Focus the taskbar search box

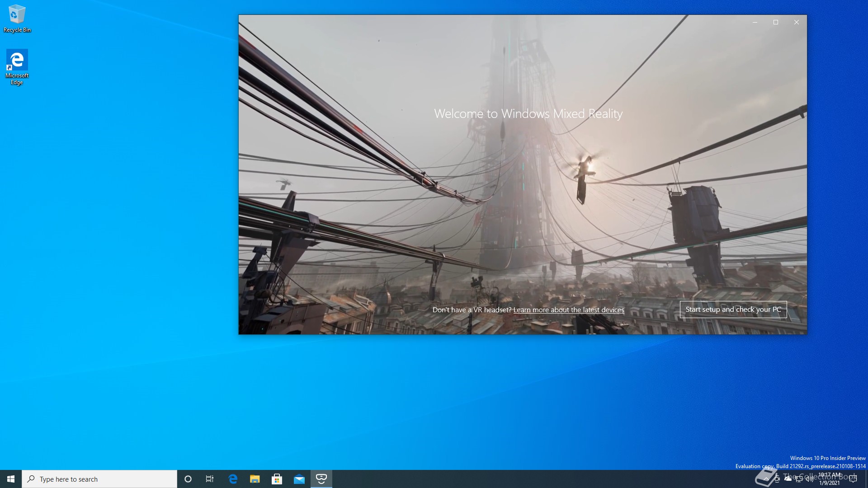[99, 479]
